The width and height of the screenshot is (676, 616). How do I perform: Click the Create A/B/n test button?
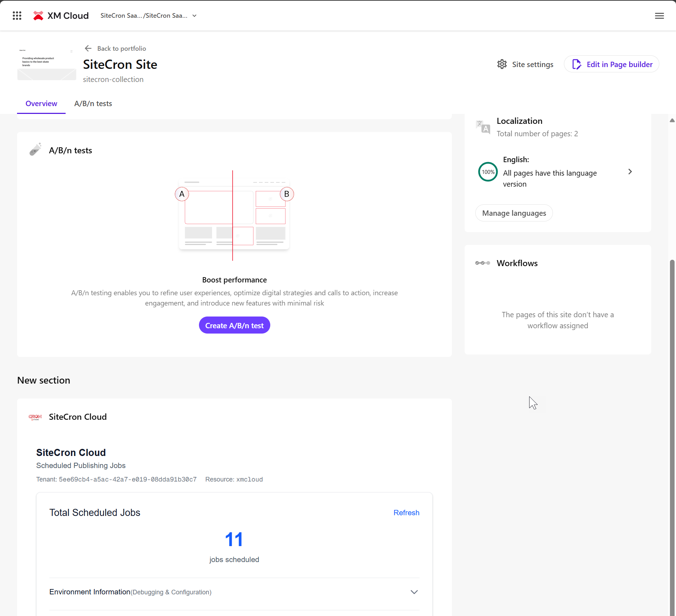click(x=234, y=325)
